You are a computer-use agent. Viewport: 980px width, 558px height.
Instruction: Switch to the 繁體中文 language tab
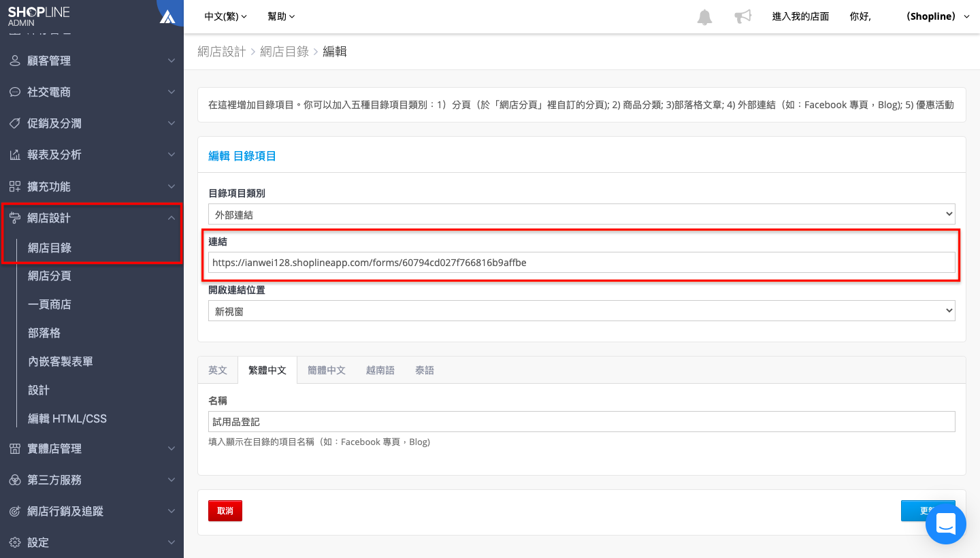pyautogui.click(x=267, y=370)
